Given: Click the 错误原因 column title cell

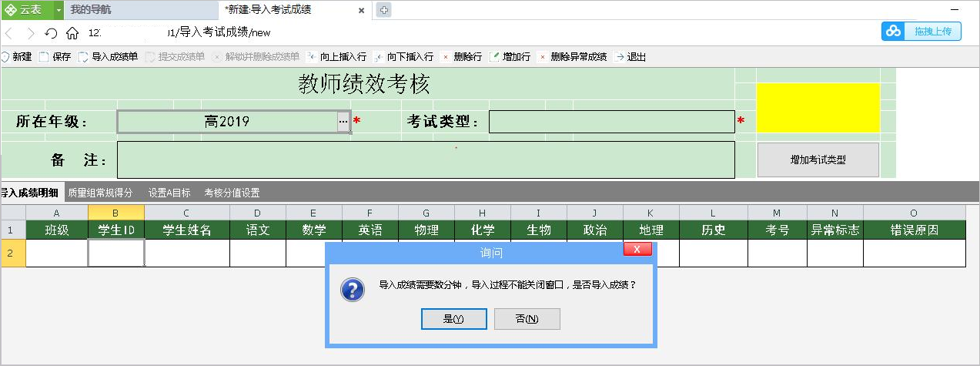Looking at the screenshot, I should pyautogui.click(x=914, y=230).
